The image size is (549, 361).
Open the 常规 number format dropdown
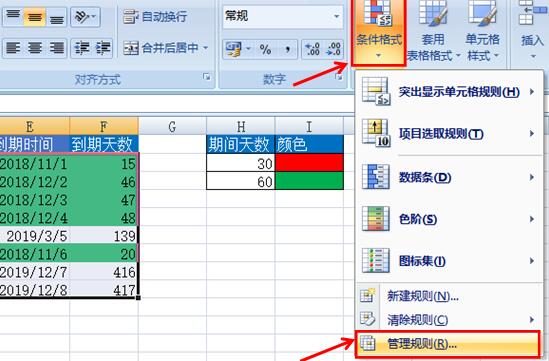click(x=283, y=16)
